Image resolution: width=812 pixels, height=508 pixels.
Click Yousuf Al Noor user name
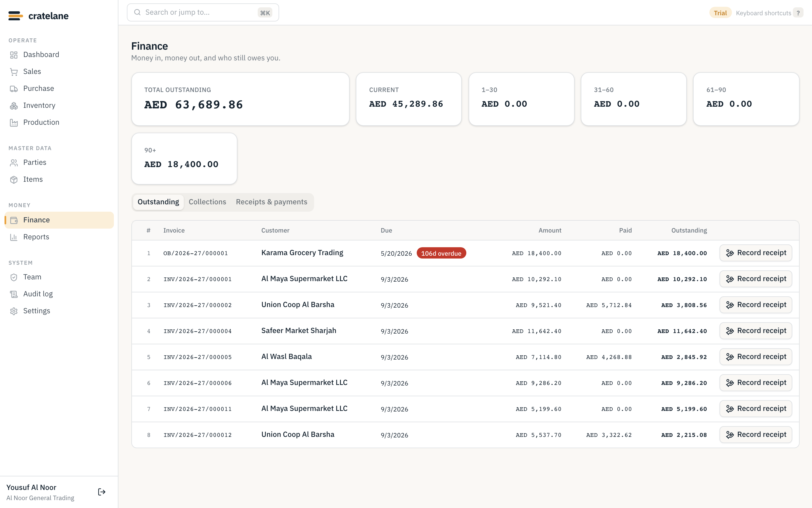[31, 487]
